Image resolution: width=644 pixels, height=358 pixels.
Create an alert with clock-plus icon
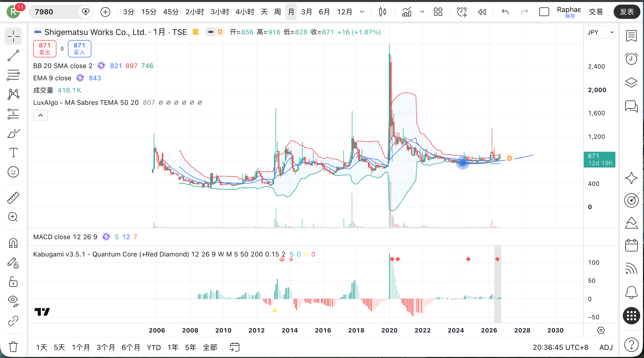pos(462,12)
